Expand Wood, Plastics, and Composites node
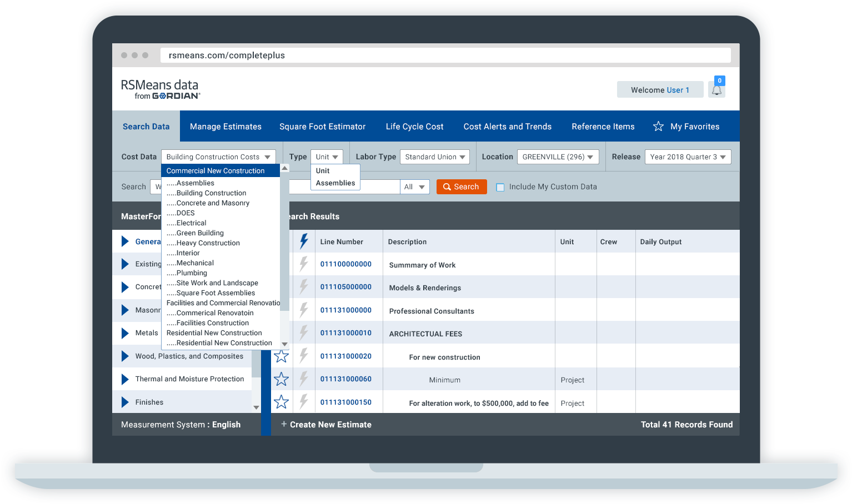The width and height of the screenshot is (852, 504). click(x=125, y=356)
